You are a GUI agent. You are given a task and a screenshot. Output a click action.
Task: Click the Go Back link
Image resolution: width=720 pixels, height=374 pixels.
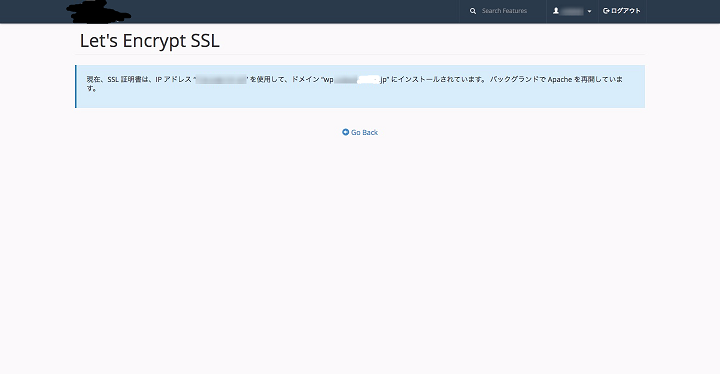click(360, 132)
